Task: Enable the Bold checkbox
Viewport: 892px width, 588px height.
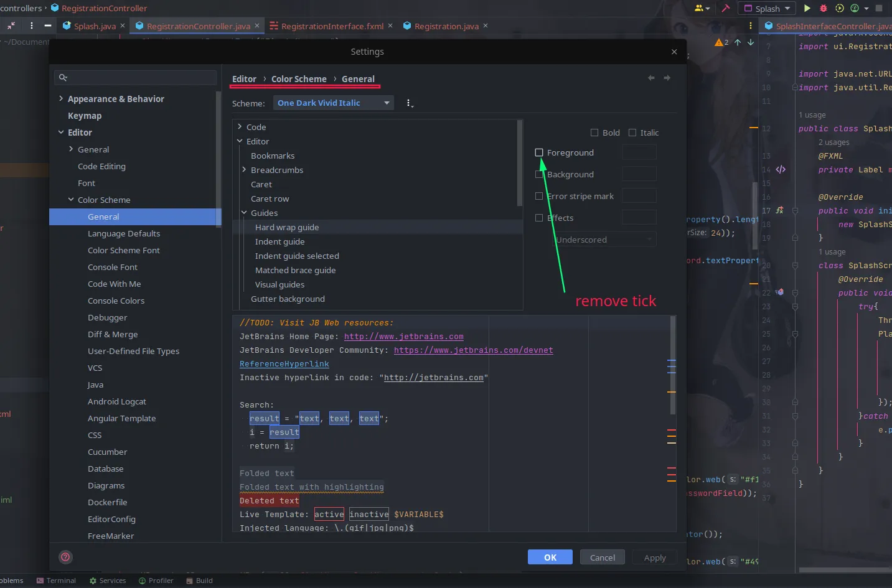Action: 594,133
